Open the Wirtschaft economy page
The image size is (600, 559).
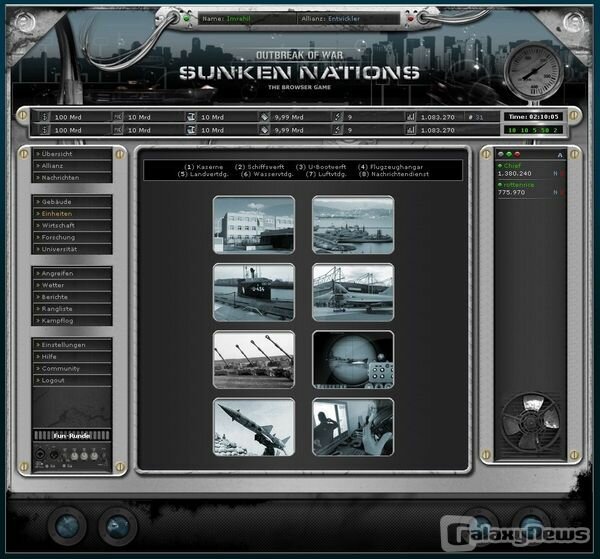click(72, 225)
